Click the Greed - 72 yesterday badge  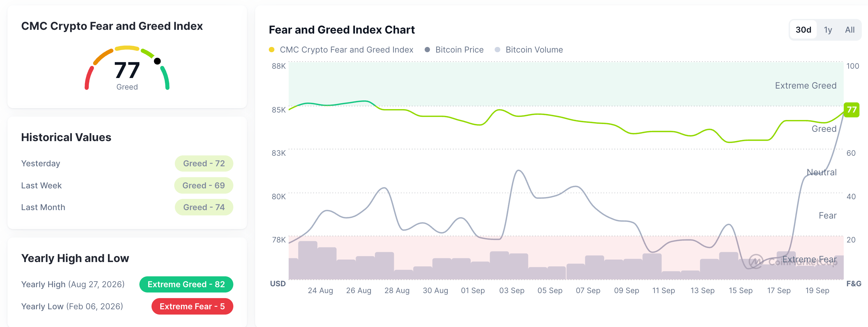[x=204, y=163]
